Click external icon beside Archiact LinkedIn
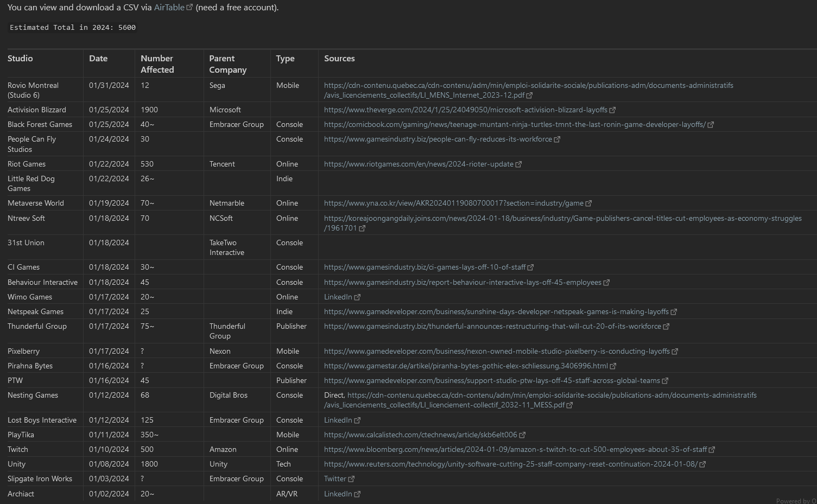The height and width of the screenshot is (504, 817). tap(357, 494)
